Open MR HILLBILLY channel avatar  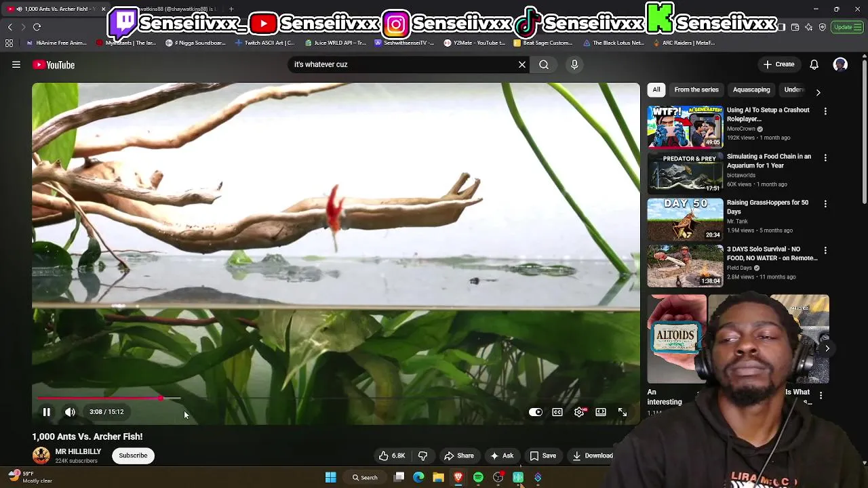[41, 455]
